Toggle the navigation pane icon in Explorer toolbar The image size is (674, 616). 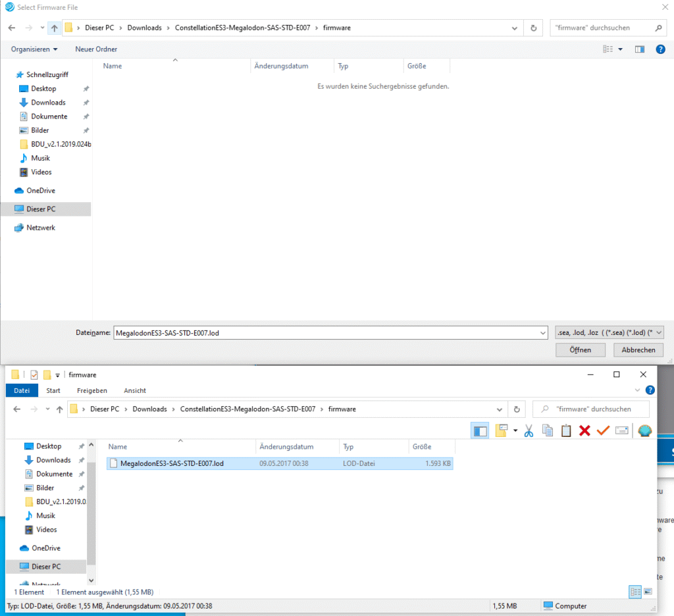tap(480, 430)
